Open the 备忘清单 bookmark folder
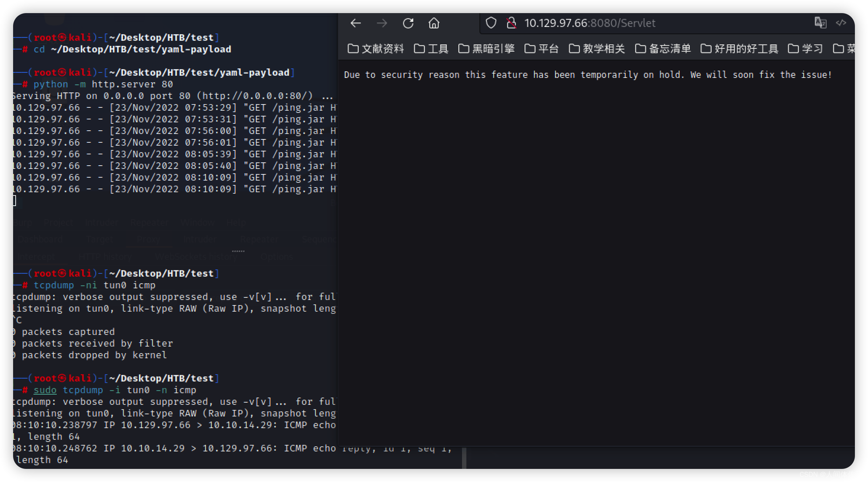 coord(663,48)
